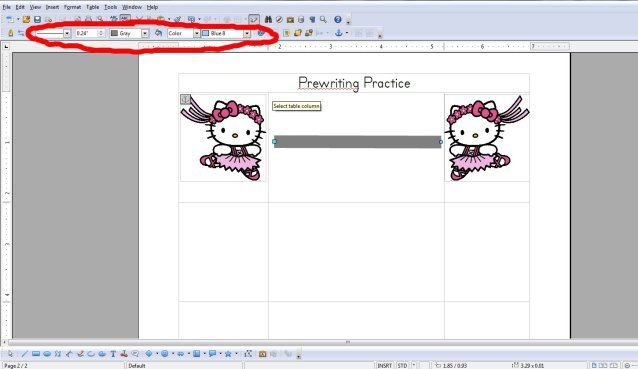Click the anchor icon in toolbar
This screenshot has height=369, width=638.
tap(338, 33)
